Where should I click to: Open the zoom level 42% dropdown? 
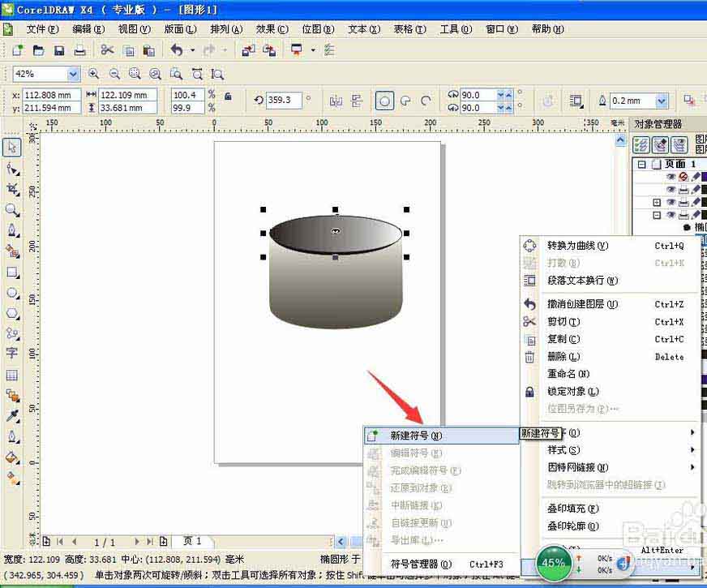pyautogui.click(x=73, y=74)
